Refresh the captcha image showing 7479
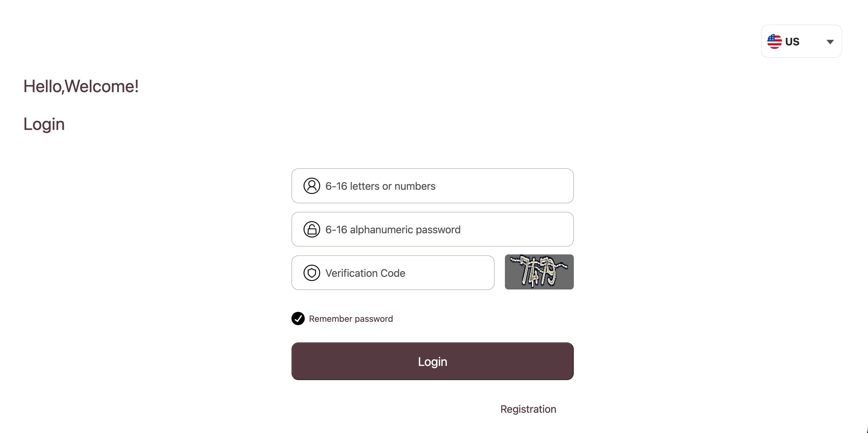 [539, 272]
